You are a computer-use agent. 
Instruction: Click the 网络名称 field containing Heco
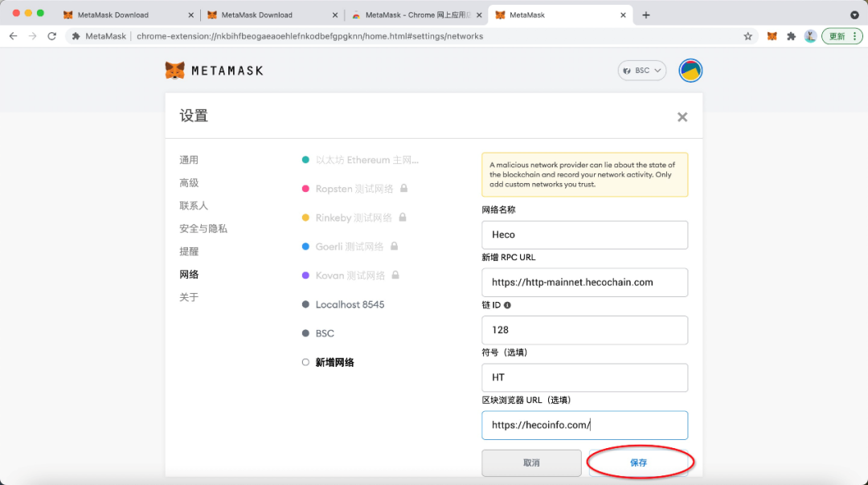coord(584,235)
